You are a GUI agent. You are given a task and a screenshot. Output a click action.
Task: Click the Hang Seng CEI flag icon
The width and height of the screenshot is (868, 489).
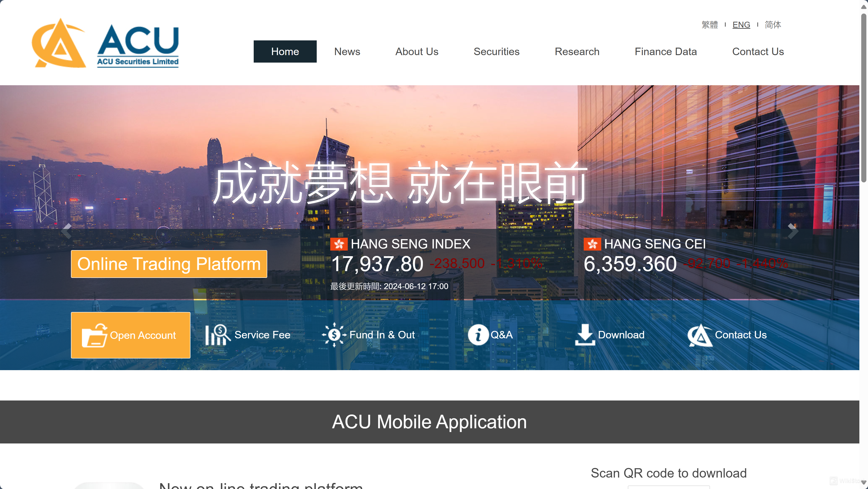point(592,244)
